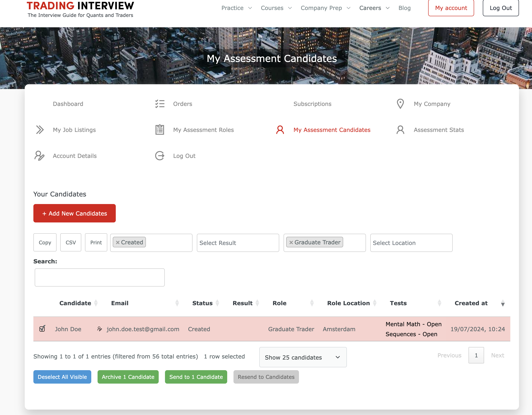The image size is (532, 415).
Task: Uncheck the John Doe row checkbox
Action: point(42,329)
